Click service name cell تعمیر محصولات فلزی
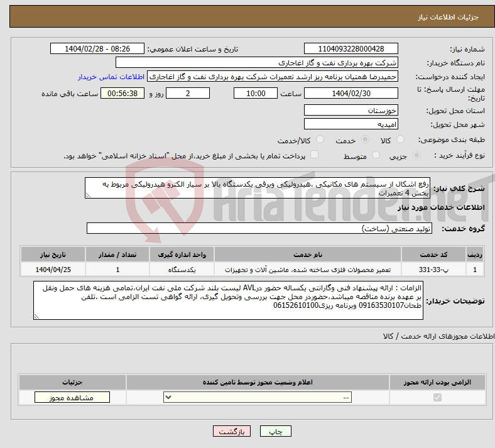 [308, 270]
